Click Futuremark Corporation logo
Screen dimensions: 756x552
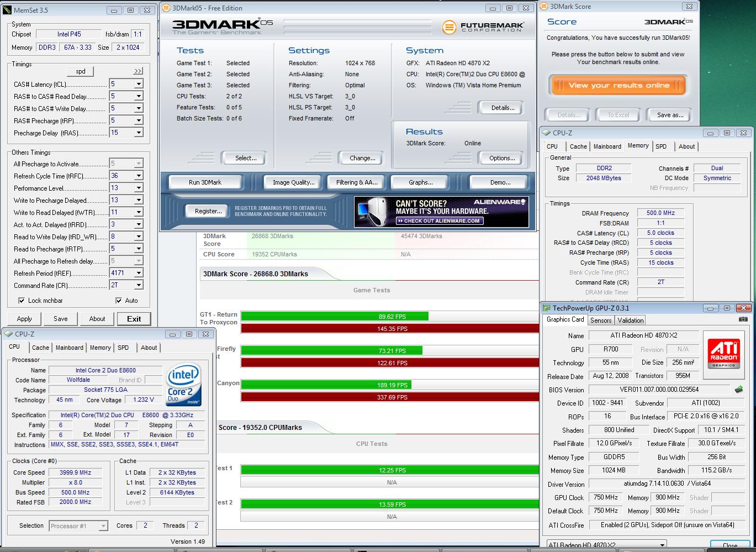[x=483, y=27]
